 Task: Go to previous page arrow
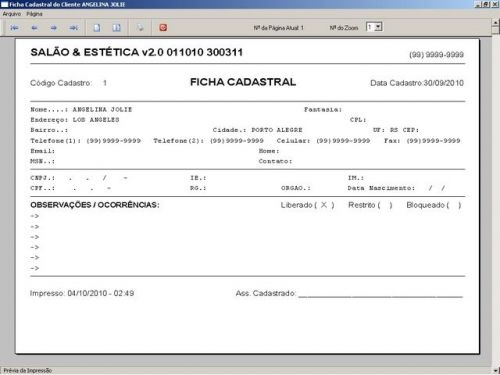click(x=34, y=28)
